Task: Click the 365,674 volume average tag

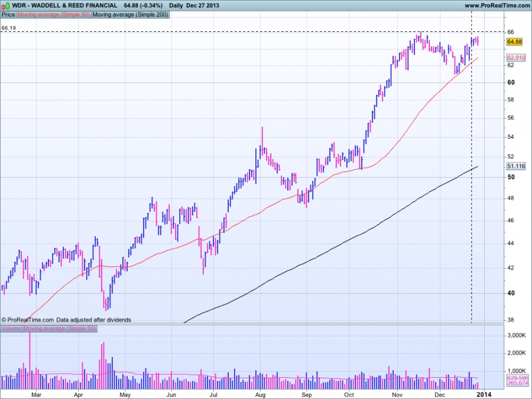Action: (518, 382)
